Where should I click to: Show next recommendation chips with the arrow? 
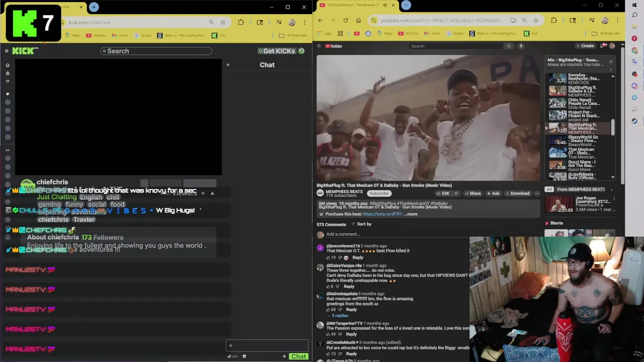click(612, 190)
